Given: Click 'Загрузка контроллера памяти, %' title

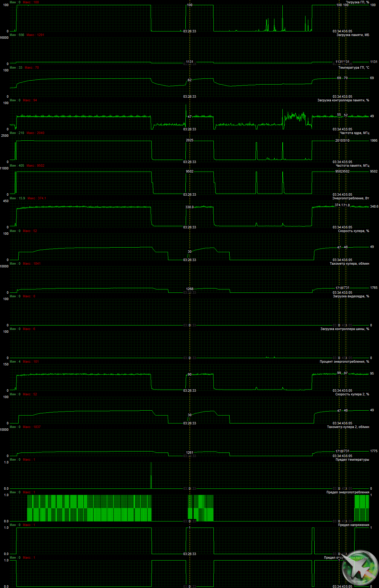Looking at the screenshot, I should click(x=343, y=100).
